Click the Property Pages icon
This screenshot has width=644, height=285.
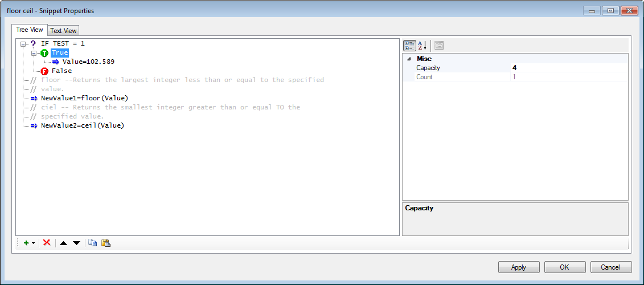[x=439, y=46]
